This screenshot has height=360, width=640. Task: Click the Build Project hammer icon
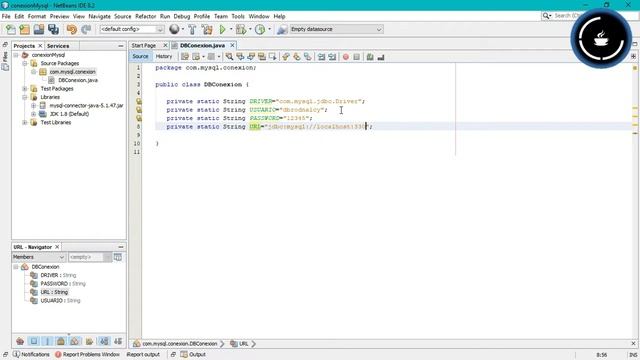[x=192, y=29]
